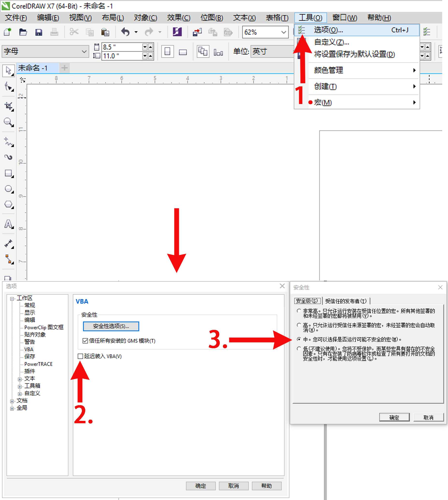Click the 安全性选项(S)... button
This screenshot has width=448, height=500.
click(x=111, y=326)
